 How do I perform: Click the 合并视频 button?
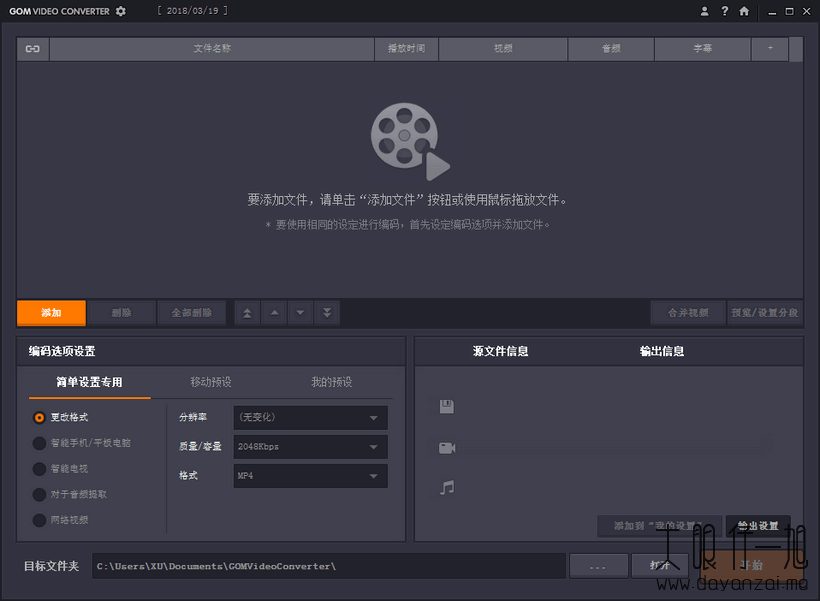(x=688, y=313)
